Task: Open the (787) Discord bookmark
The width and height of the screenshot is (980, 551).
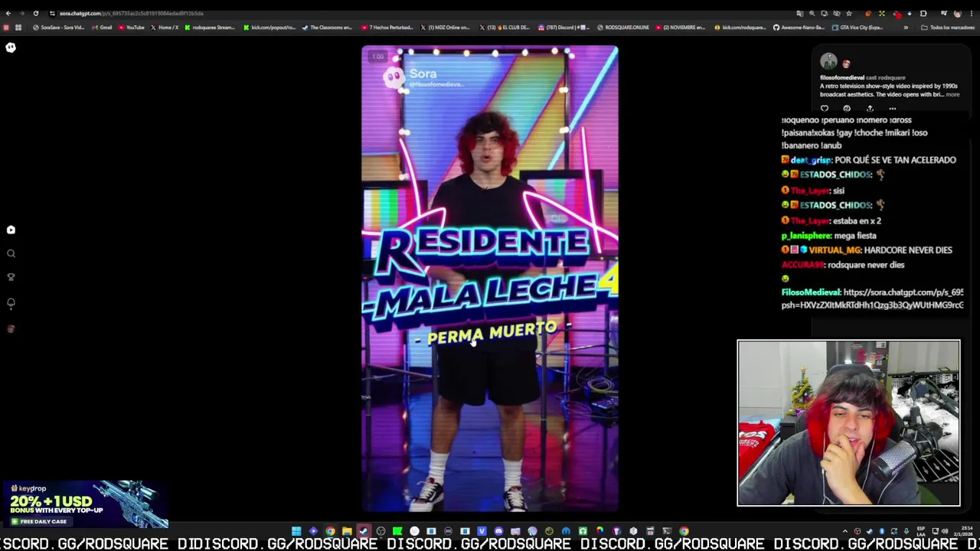Action: [x=563, y=28]
